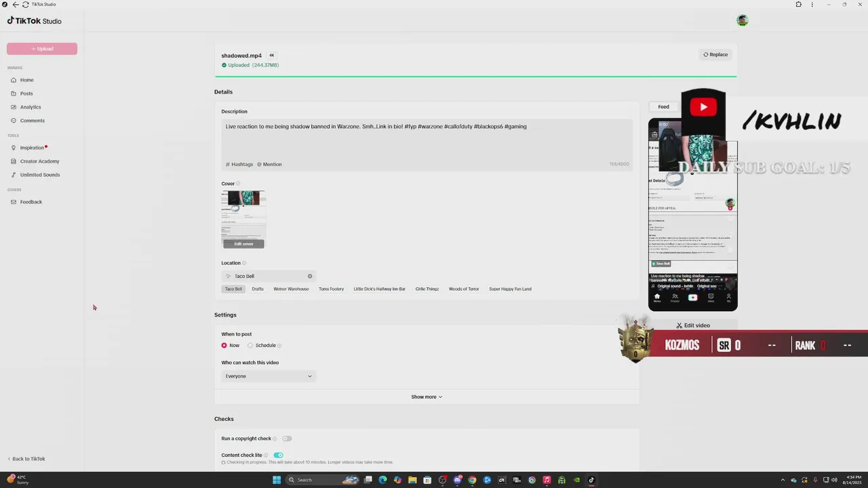
Task: Insert a tag via Hashtags button
Action: click(x=239, y=164)
